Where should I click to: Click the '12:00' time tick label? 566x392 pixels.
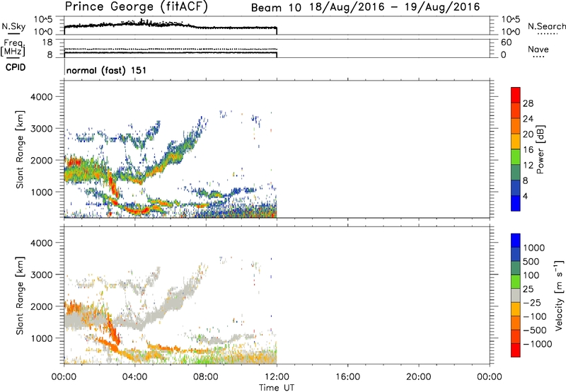click(277, 377)
